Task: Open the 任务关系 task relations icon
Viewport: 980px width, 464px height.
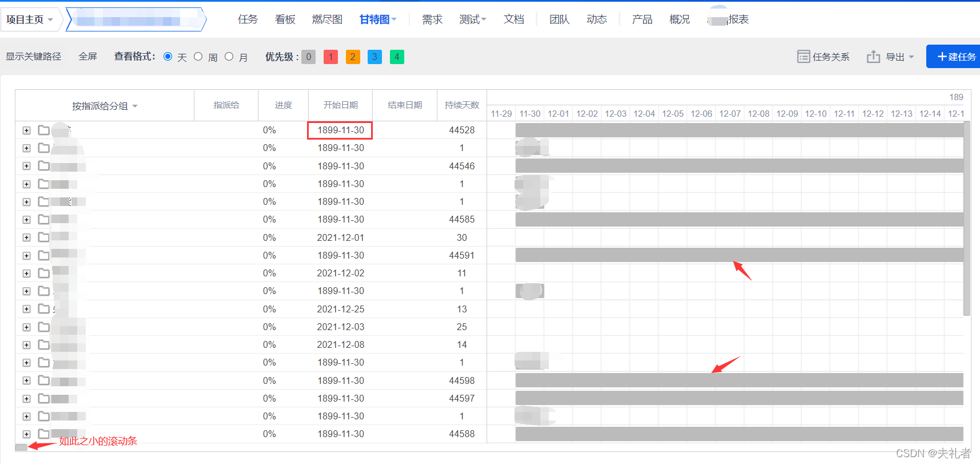Action: [x=803, y=57]
